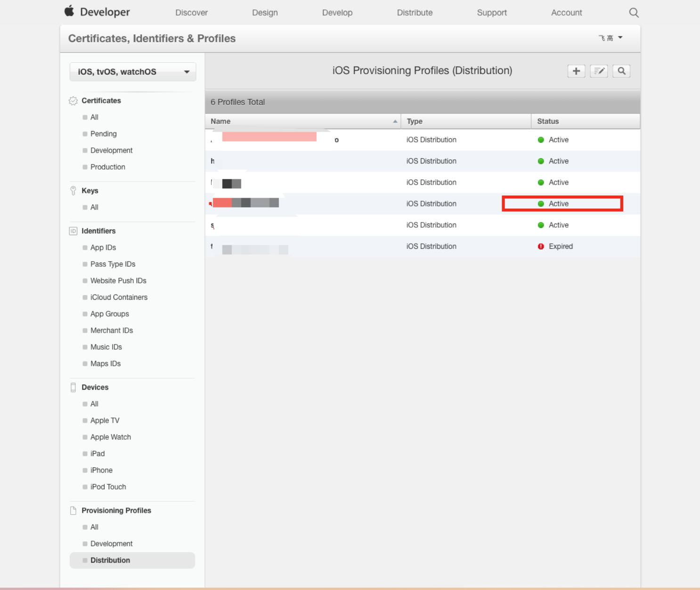Image resolution: width=700 pixels, height=590 pixels.
Task: Click the magnifier icon in top navigation
Action: (x=634, y=13)
